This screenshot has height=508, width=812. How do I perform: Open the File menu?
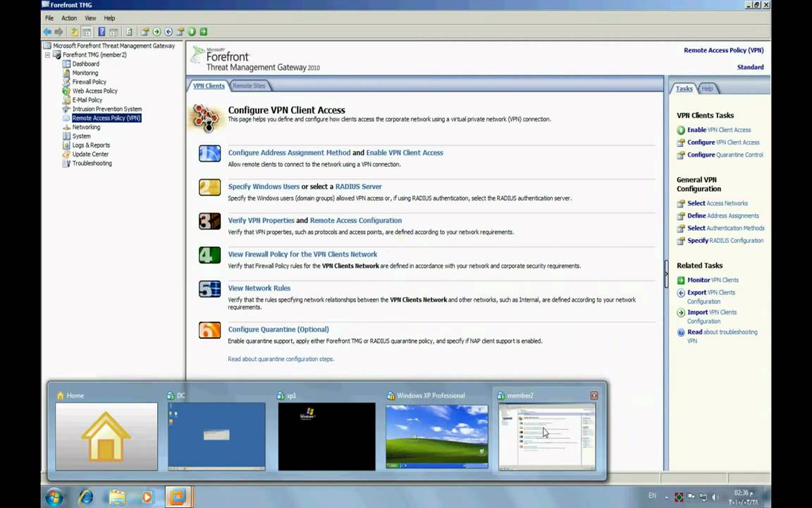tap(49, 18)
